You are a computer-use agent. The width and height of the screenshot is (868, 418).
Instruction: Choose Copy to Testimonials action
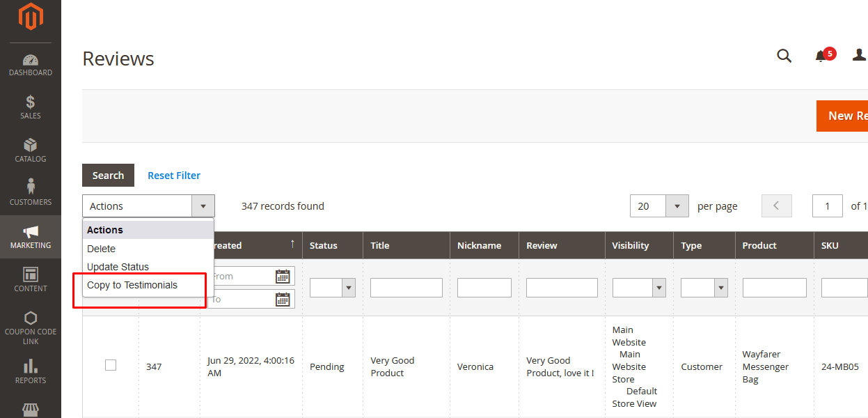pos(132,285)
